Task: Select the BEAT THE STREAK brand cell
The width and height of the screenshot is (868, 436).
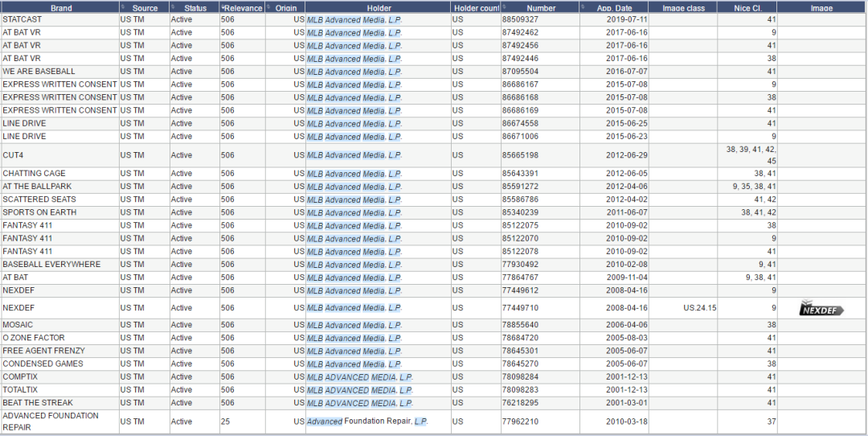Action: (59, 403)
